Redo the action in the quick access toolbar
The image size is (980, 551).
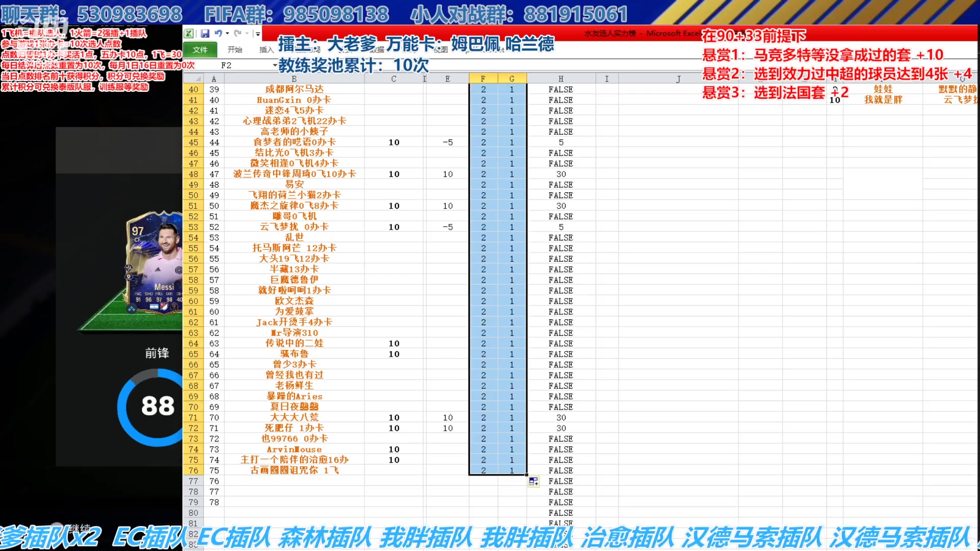point(237,34)
